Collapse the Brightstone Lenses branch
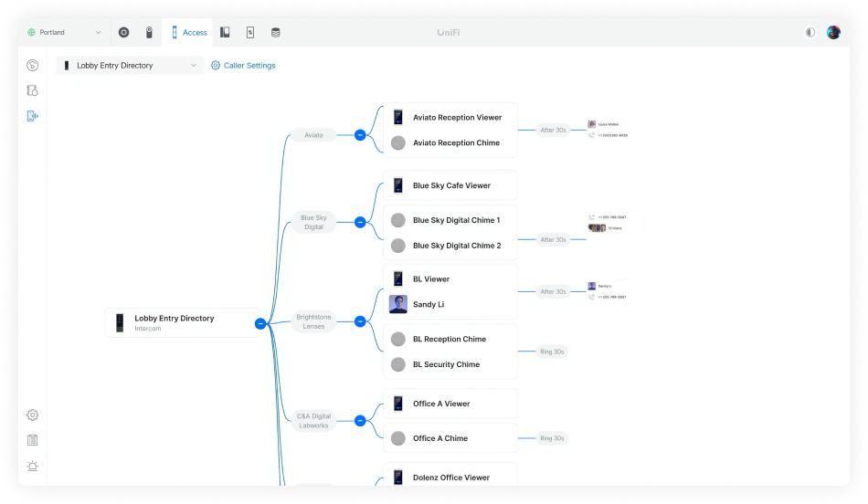868x504 pixels. tap(360, 321)
